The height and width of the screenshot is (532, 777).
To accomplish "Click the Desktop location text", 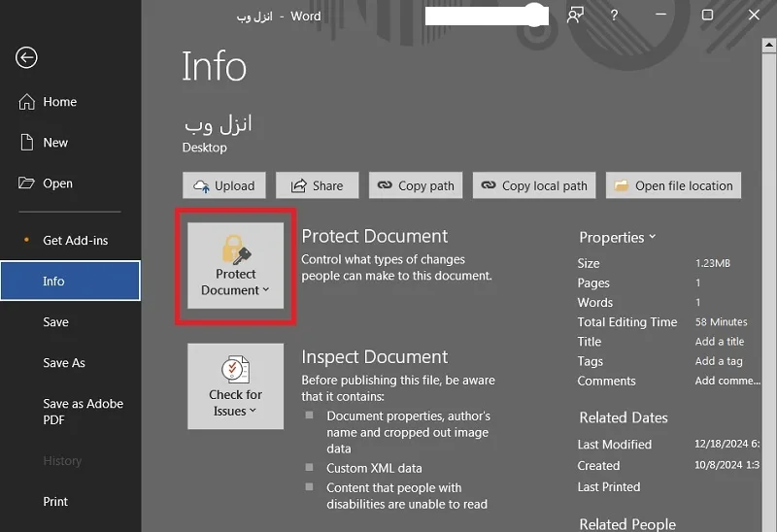I will click(205, 148).
